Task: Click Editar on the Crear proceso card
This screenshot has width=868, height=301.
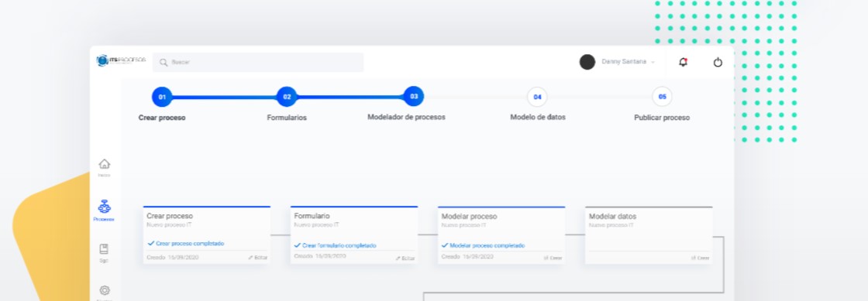Action: pyautogui.click(x=258, y=258)
